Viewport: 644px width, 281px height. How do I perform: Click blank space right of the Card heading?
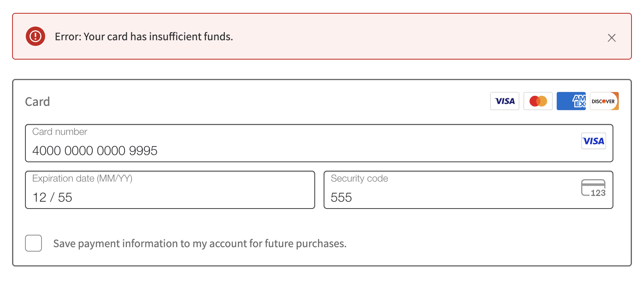pyautogui.click(x=270, y=101)
